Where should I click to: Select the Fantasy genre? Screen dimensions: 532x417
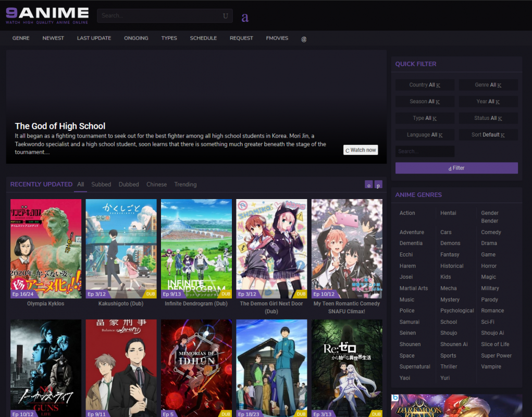pos(450,254)
